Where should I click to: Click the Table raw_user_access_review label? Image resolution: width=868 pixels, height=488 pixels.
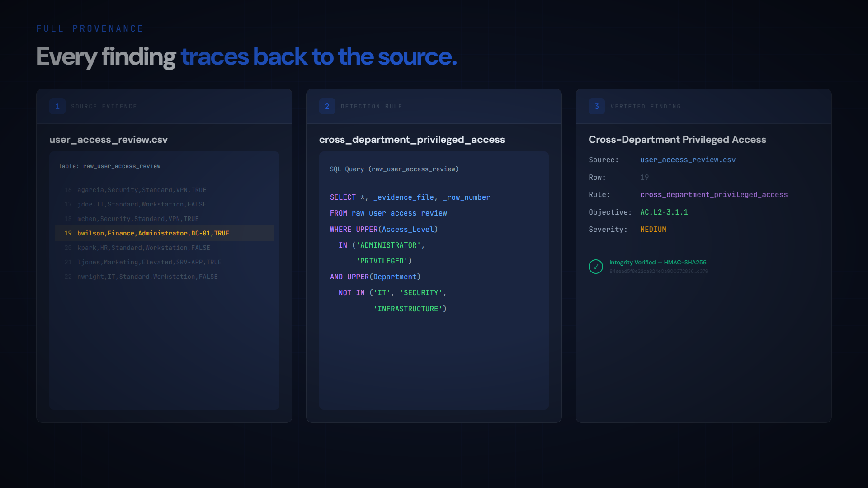tap(109, 166)
